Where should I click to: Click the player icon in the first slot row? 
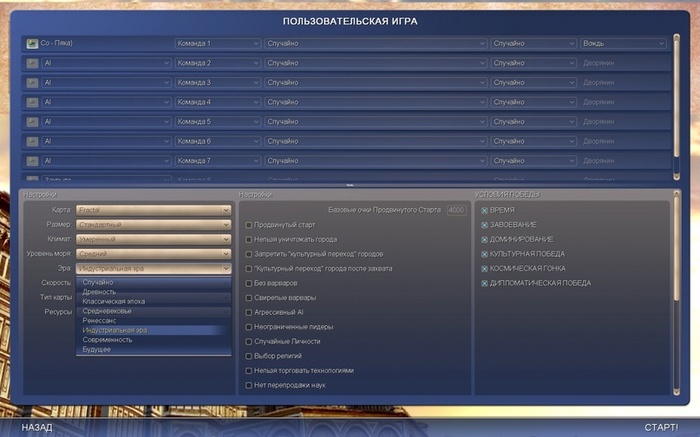[x=33, y=44]
